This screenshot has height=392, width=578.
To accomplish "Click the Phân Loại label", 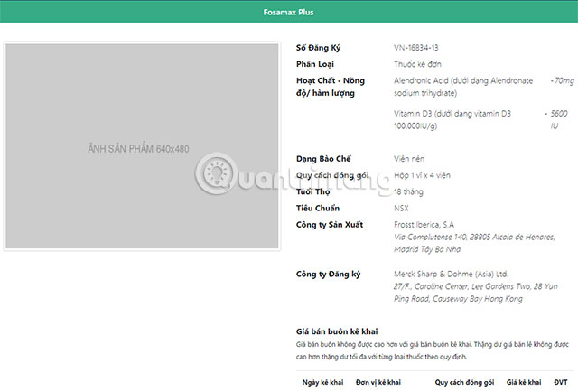I will click(315, 64).
